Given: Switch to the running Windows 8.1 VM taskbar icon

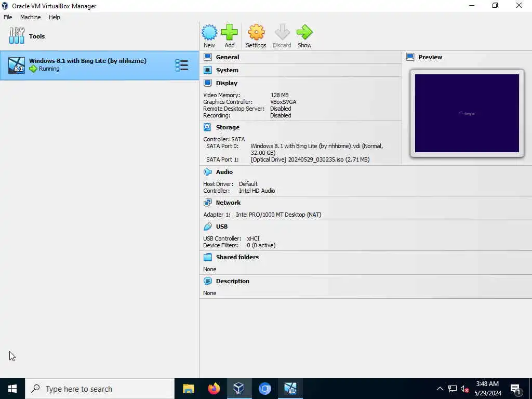Looking at the screenshot, I should point(290,389).
